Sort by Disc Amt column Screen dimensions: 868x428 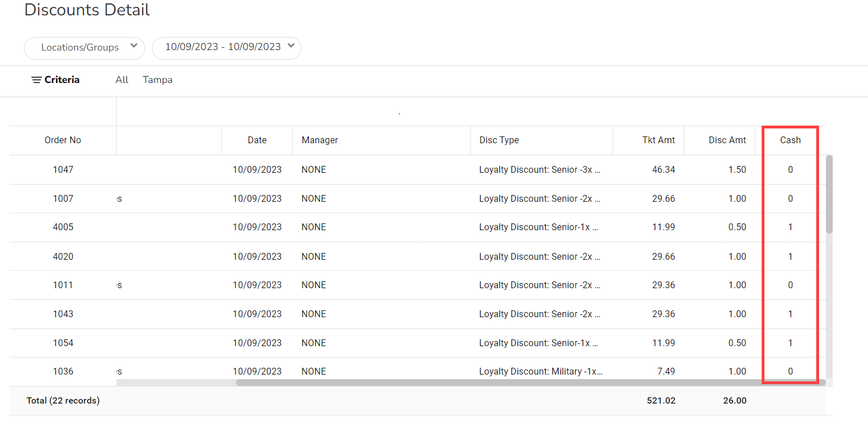[x=727, y=140]
